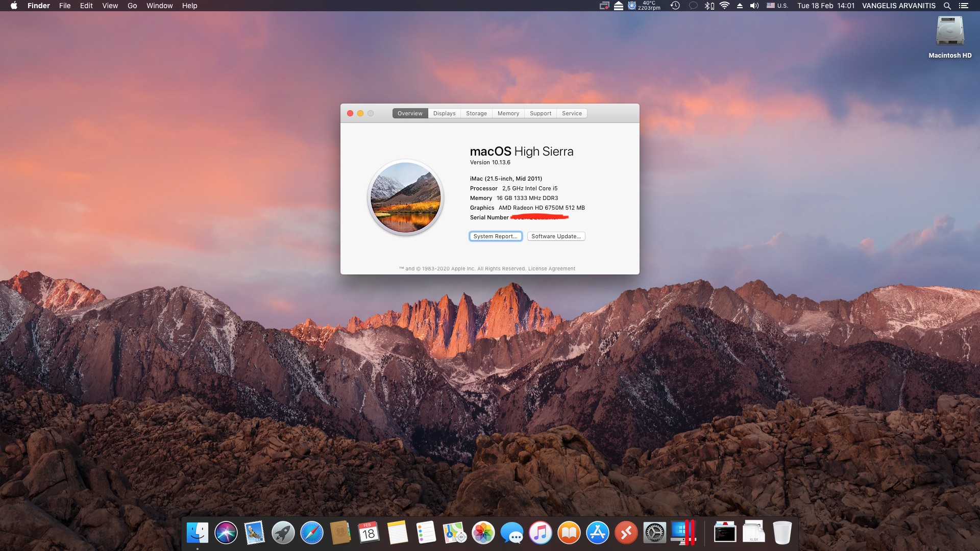The width and height of the screenshot is (980, 551).
Task: Open the Trash in Dock
Action: [782, 533]
